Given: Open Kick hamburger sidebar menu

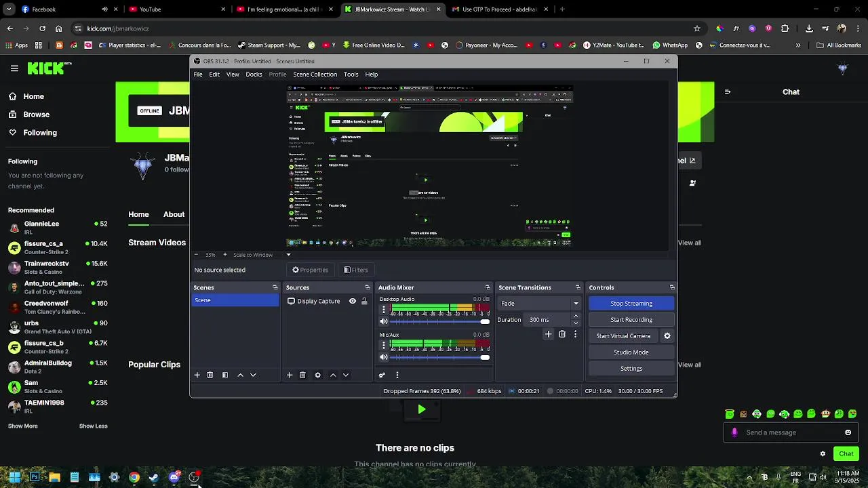Looking at the screenshot, I should point(14,68).
